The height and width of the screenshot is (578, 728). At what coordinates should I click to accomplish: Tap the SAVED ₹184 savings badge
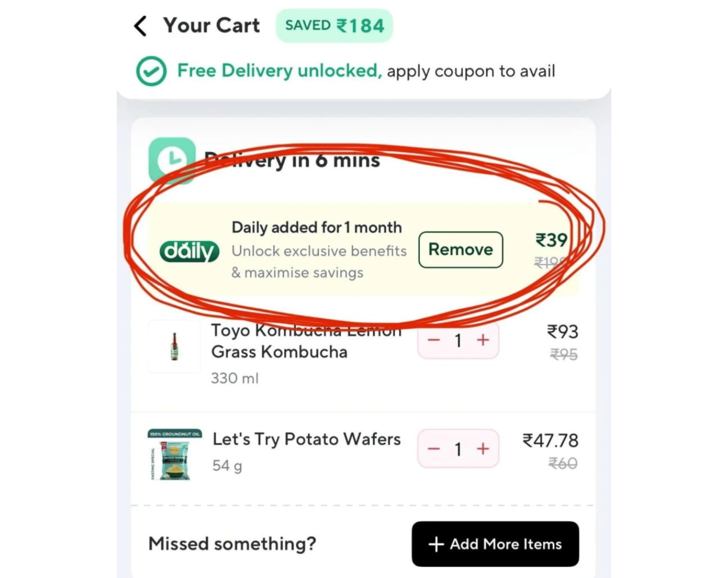click(334, 26)
